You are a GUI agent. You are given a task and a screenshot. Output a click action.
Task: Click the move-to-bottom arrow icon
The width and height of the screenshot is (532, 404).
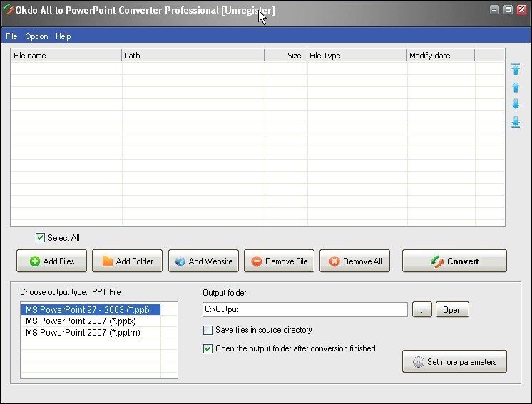pyautogui.click(x=516, y=122)
